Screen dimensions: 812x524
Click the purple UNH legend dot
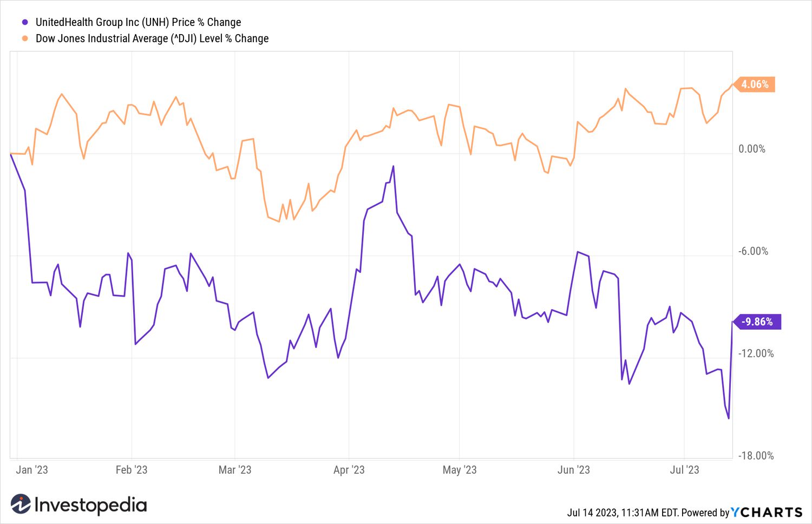[25, 23]
